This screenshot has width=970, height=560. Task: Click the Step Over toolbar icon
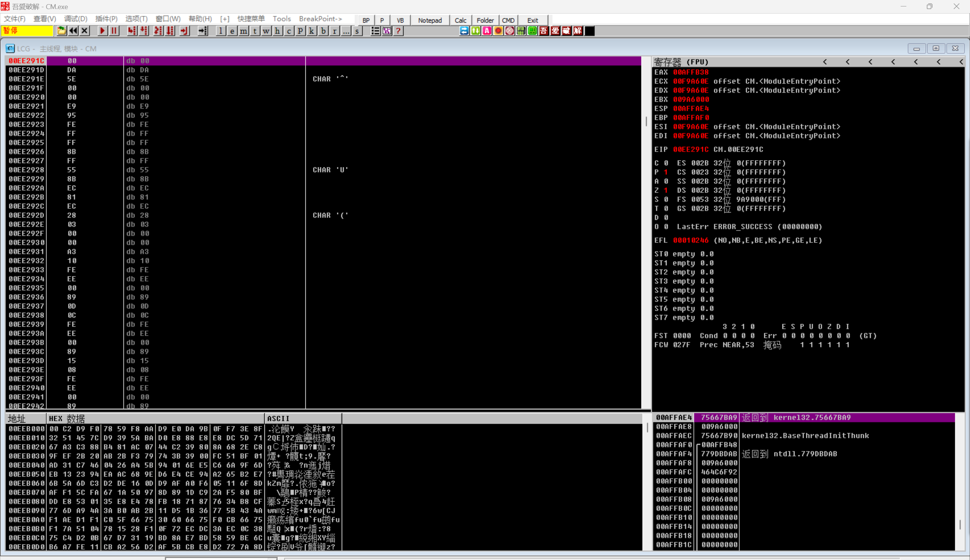tap(144, 31)
